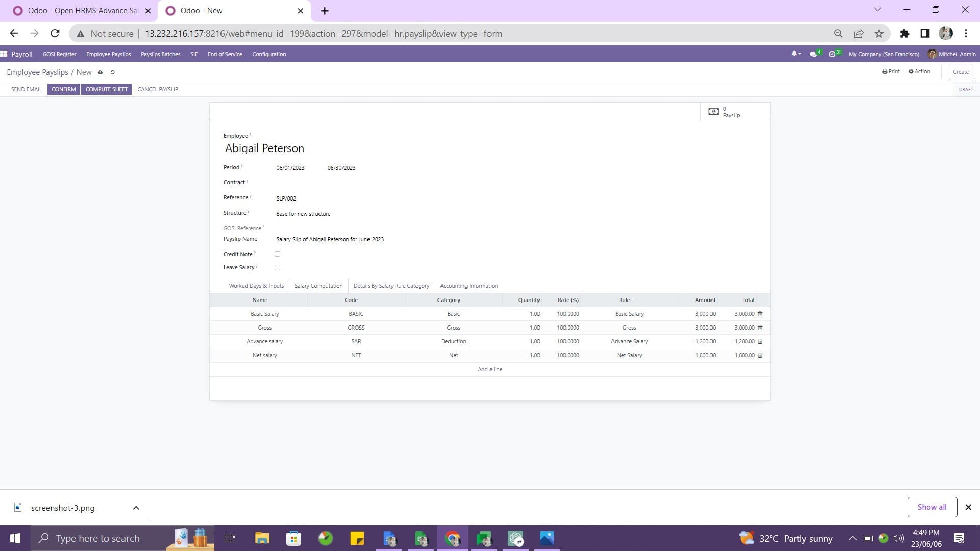980x551 pixels.
Task: Switch to Accounting Information tab
Action: 469,285
